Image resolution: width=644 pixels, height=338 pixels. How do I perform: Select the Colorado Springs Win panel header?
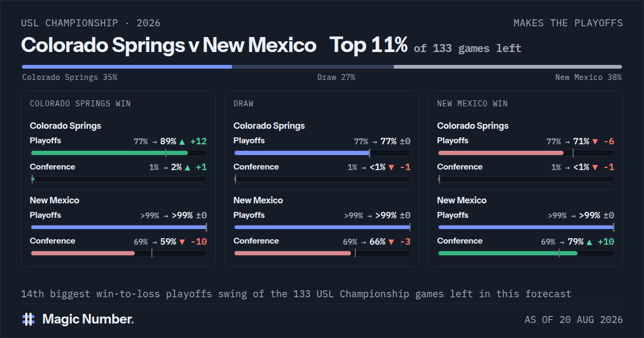click(x=80, y=104)
